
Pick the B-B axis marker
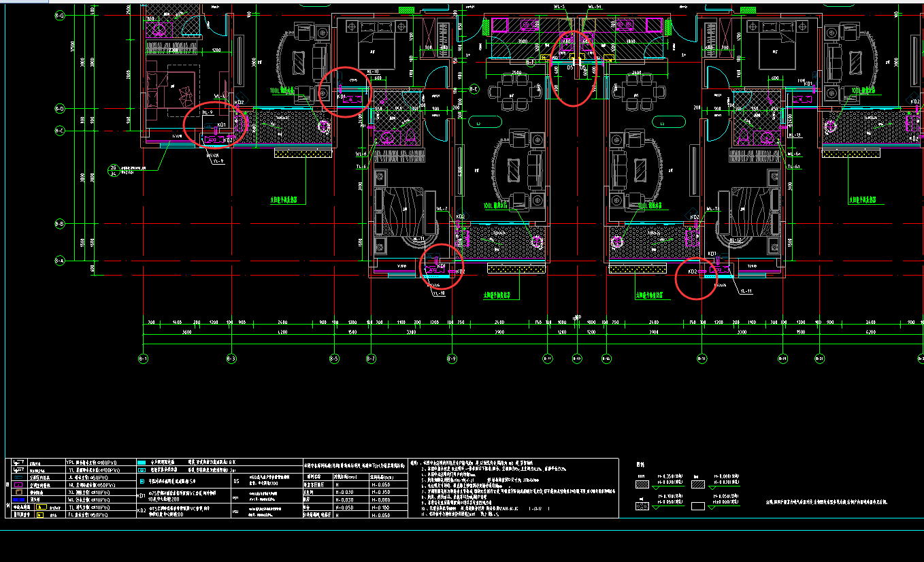click(x=60, y=223)
